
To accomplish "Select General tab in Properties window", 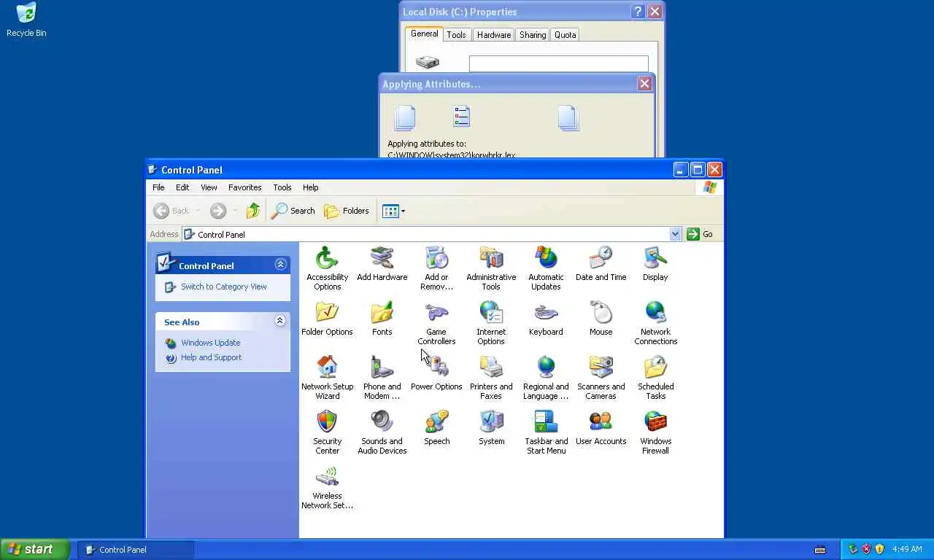I will tap(424, 34).
